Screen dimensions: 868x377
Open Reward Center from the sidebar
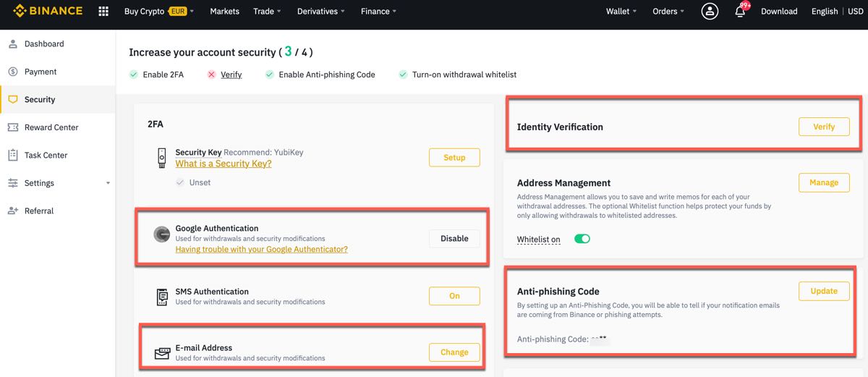click(x=51, y=127)
